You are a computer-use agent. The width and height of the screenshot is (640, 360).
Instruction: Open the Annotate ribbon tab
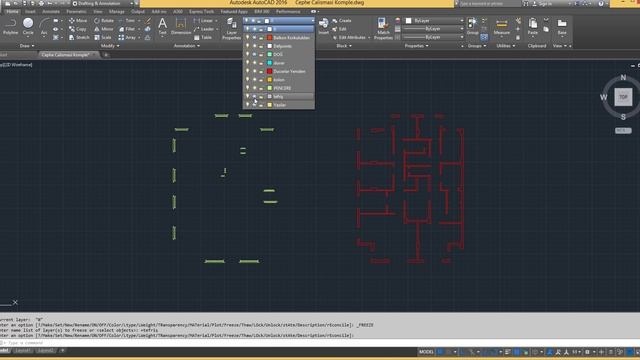tap(51, 11)
